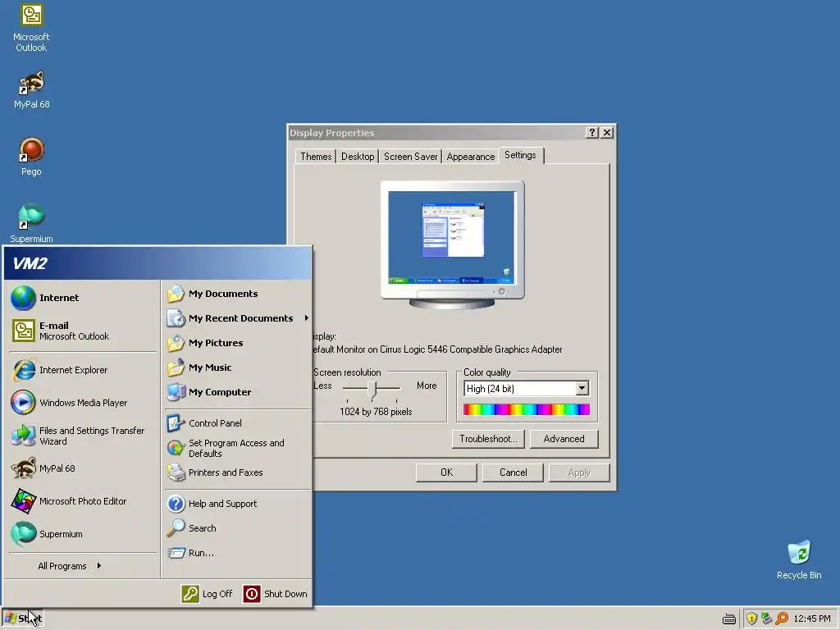
Task: Open E-mail Microsoft Outlook in Start menu
Action: [x=83, y=331]
